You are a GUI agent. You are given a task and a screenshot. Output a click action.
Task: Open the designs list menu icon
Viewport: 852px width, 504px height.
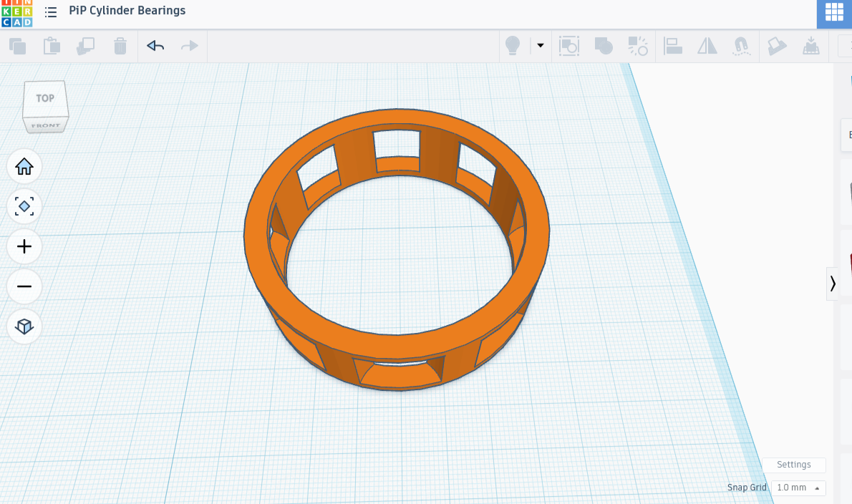pyautogui.click(x=51, y=12)
